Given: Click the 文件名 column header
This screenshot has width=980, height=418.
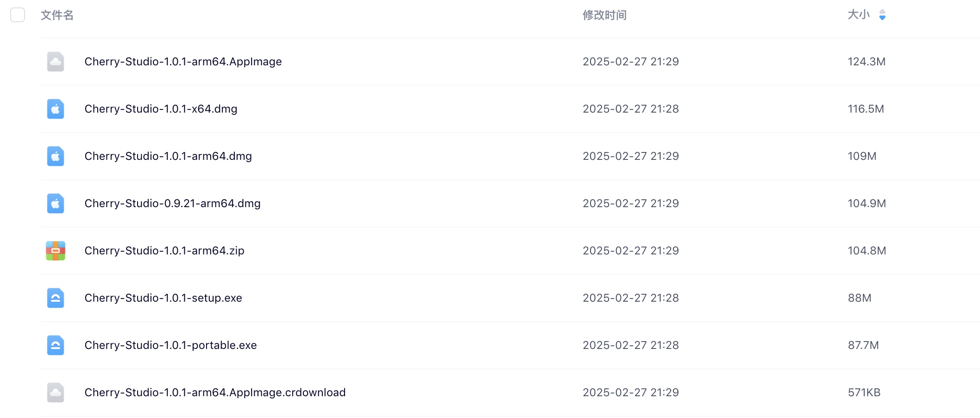Looking at the screenshot, I should click(x=56, y=15).
